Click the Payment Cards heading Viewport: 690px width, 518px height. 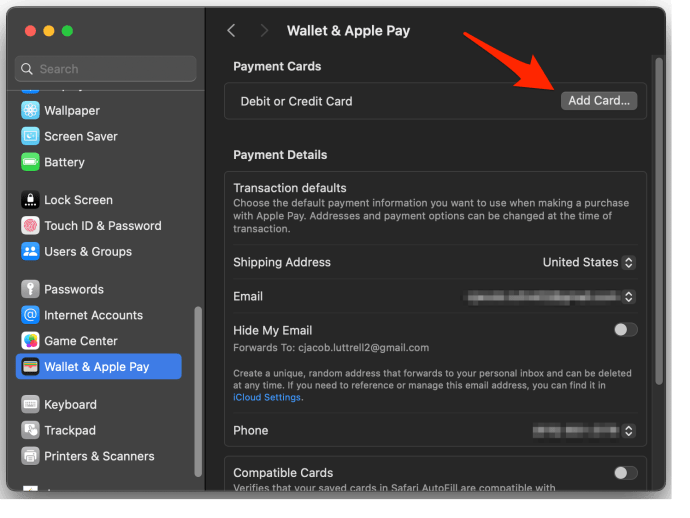277,66
